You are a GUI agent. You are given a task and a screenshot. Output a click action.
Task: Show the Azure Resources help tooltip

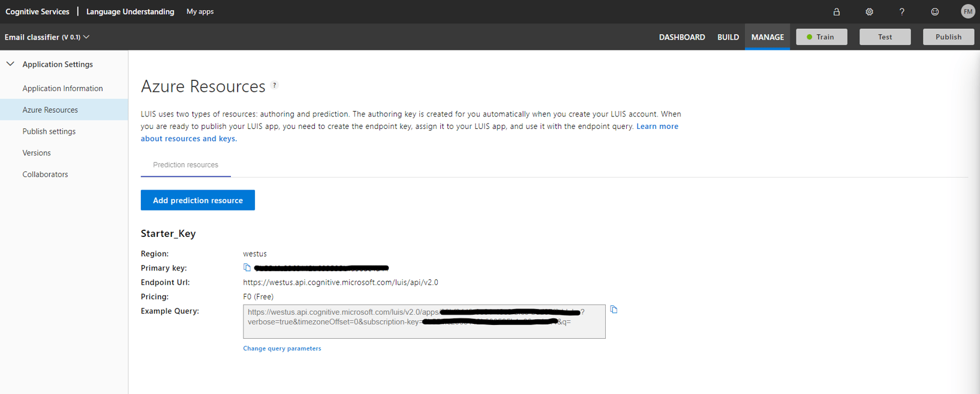[275, 85]
